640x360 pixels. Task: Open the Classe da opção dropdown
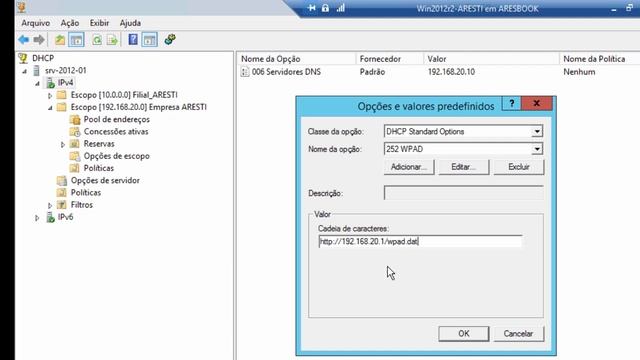tap(537, 131)
